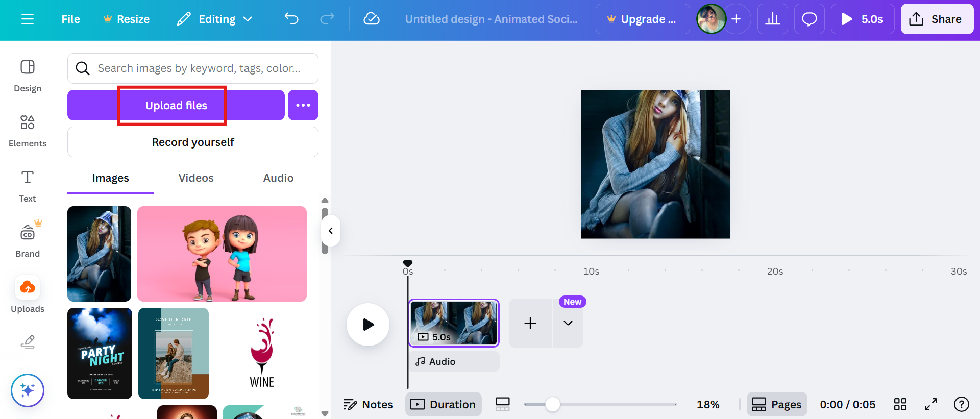Open the Uploads panel

click(28, 295)
